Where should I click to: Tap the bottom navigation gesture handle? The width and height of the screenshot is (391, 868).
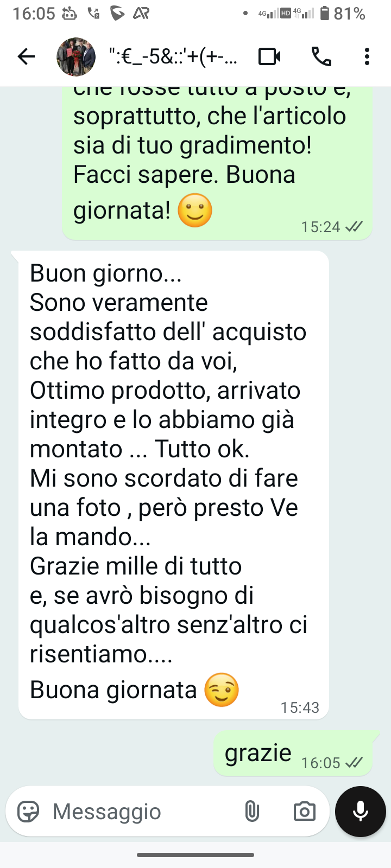click(195, 855)
